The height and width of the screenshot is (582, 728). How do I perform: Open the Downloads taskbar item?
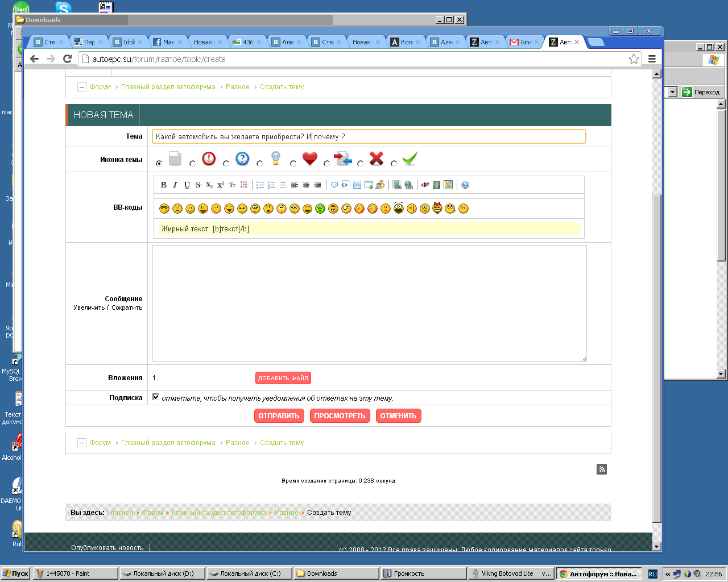(334, 573)
